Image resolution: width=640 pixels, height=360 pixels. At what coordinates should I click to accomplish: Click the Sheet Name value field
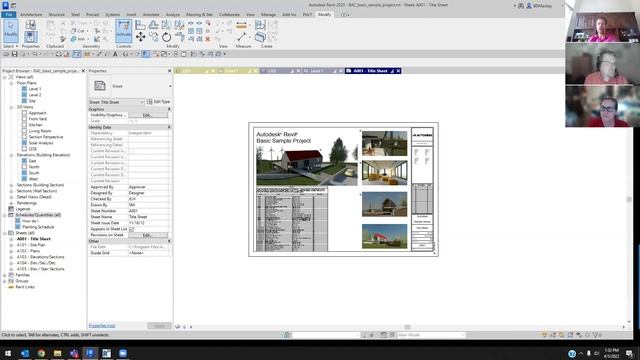coord(149,217)
